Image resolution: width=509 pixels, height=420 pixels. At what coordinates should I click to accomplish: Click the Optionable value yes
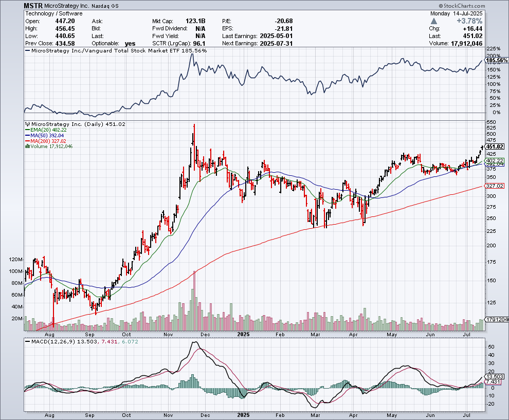pos(130,44)
